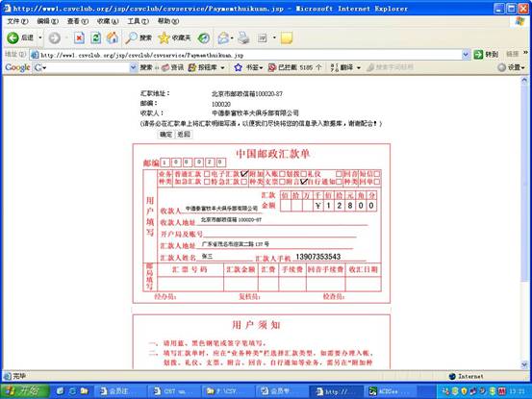Click the 返回 back button on the page
Image resolution: width=532 pixels, height=399 pixels.
point(184,135)
